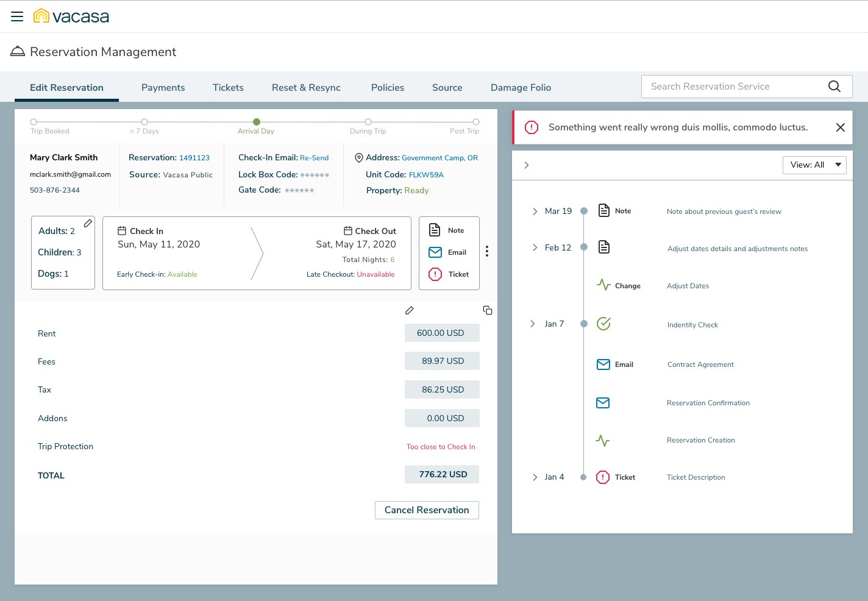
Task: Open the hamburger navigation menu
Action: [17, 16]
